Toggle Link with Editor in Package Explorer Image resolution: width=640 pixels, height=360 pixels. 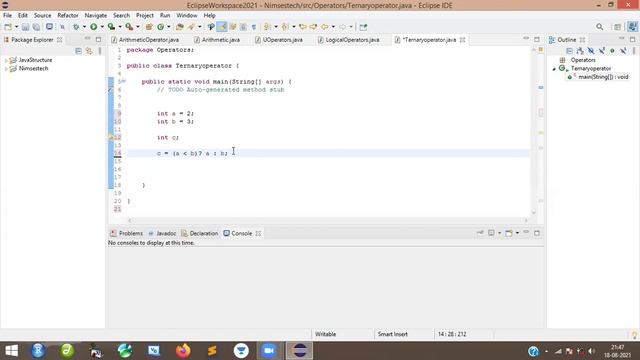coord(89,51)
